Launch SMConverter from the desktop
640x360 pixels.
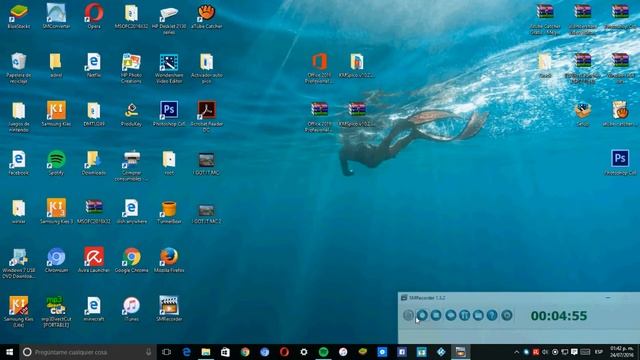pyautogui.click(x=56, y=16)
